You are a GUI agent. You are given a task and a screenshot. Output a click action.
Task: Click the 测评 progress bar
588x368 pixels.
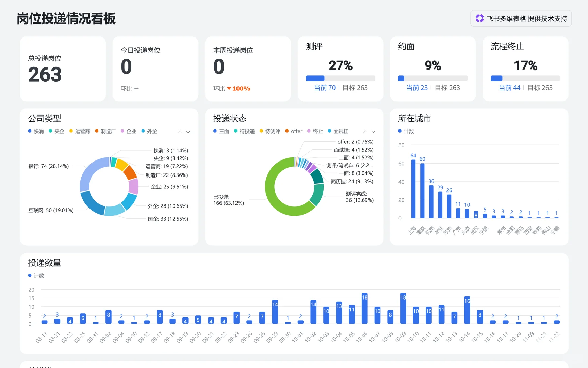click(x=341, y=78)
